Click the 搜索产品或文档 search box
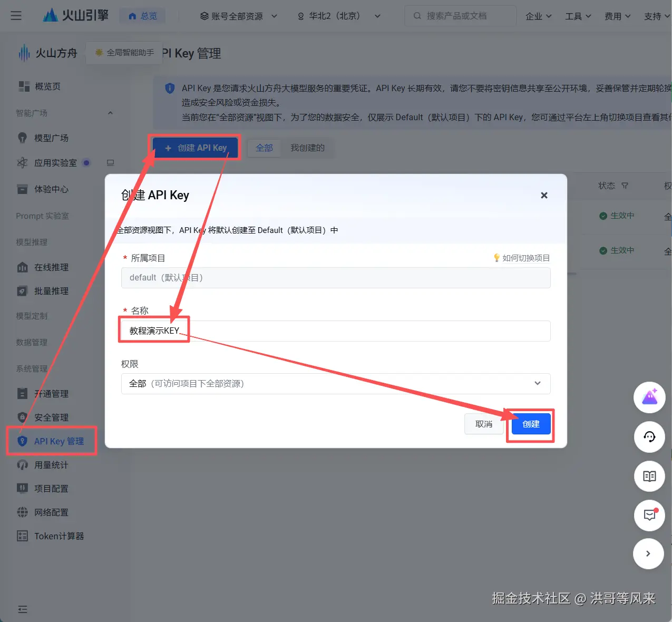The height and width of the screenshot is (622, 672). tap(460, 16)
